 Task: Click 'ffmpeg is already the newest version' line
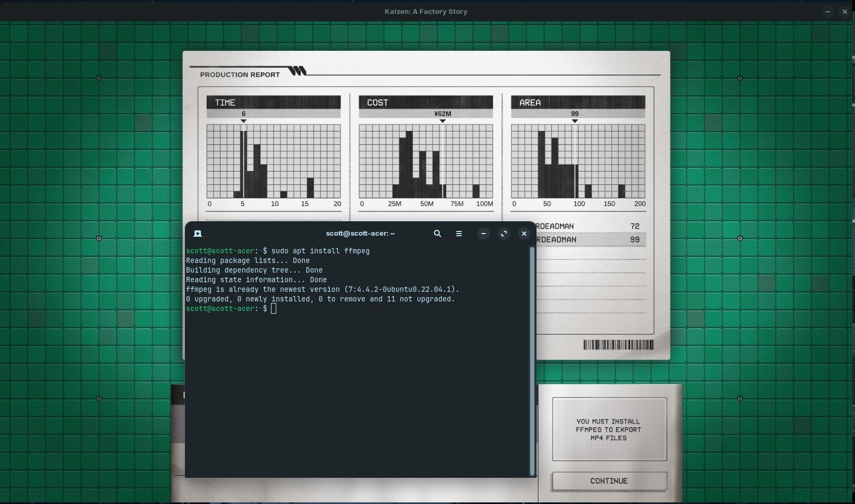[x=323, y=289]
